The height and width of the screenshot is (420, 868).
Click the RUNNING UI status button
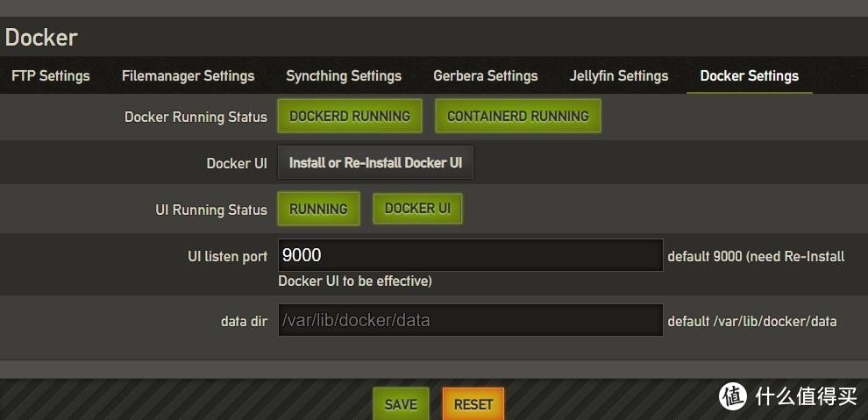318,209
